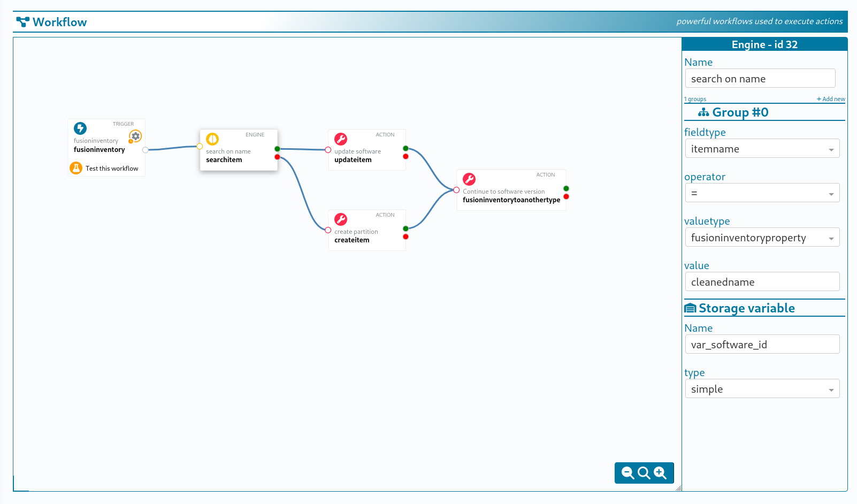
Task: Click the wrench icon on create partition
Action: [x=341, y=219]
